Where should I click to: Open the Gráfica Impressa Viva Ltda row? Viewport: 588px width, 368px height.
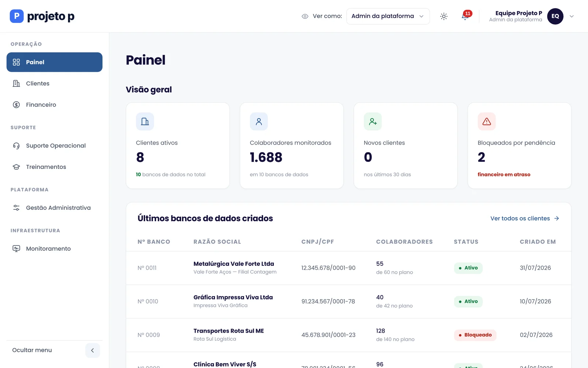pyautogui.click(x=348, y=301)
